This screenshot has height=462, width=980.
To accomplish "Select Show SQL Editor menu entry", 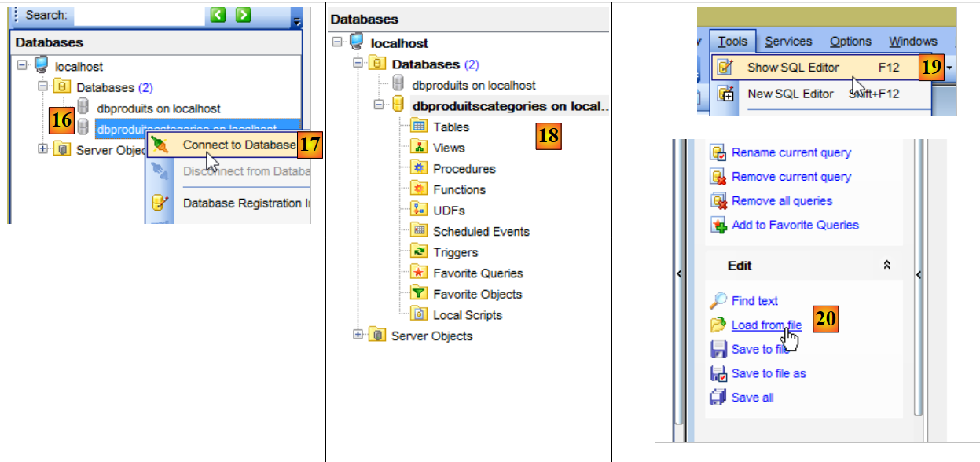I will click(792, 68).
